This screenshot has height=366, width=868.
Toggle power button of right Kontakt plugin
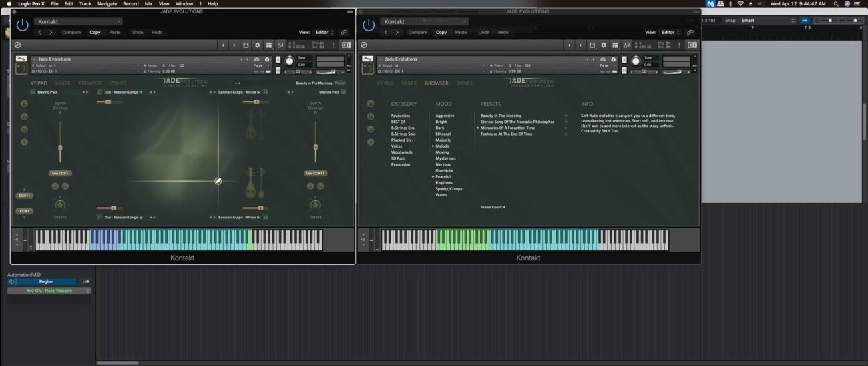coord(369,25)
